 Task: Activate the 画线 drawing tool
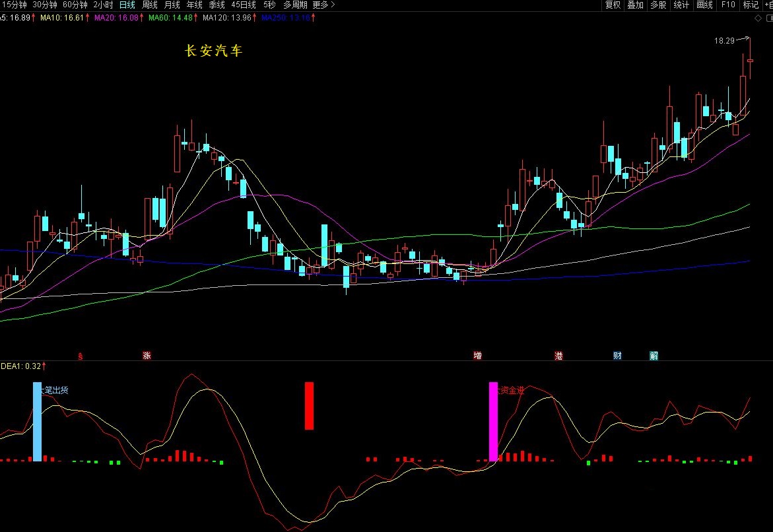704,5
